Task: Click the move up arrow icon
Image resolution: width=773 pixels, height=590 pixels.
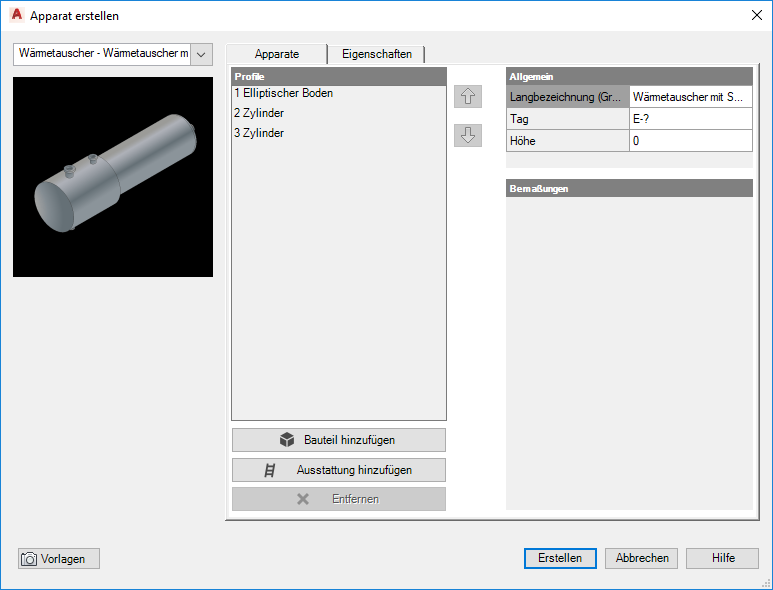Action: tap(467, 96)
